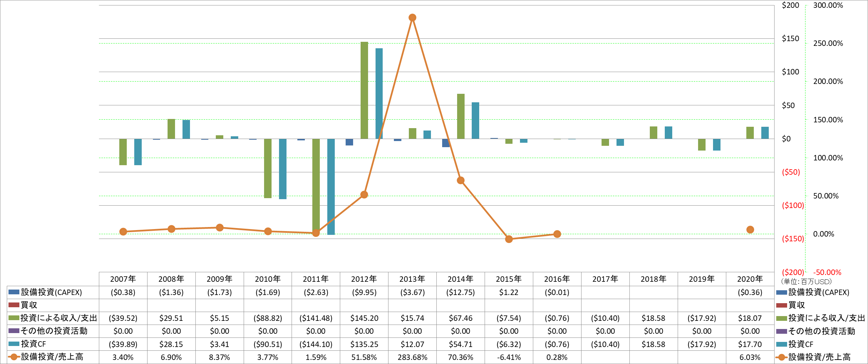
Task: Click the $200 label on the dollar axis
Action: (791, 5)
